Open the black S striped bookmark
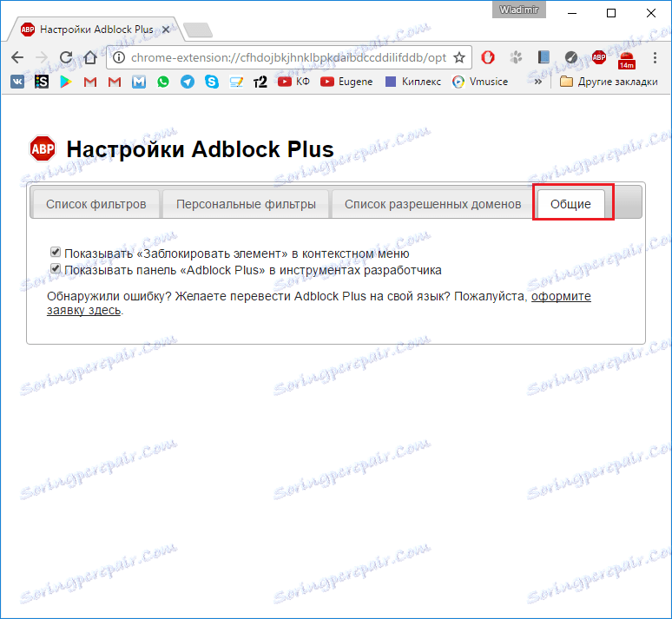 (42, 82)
